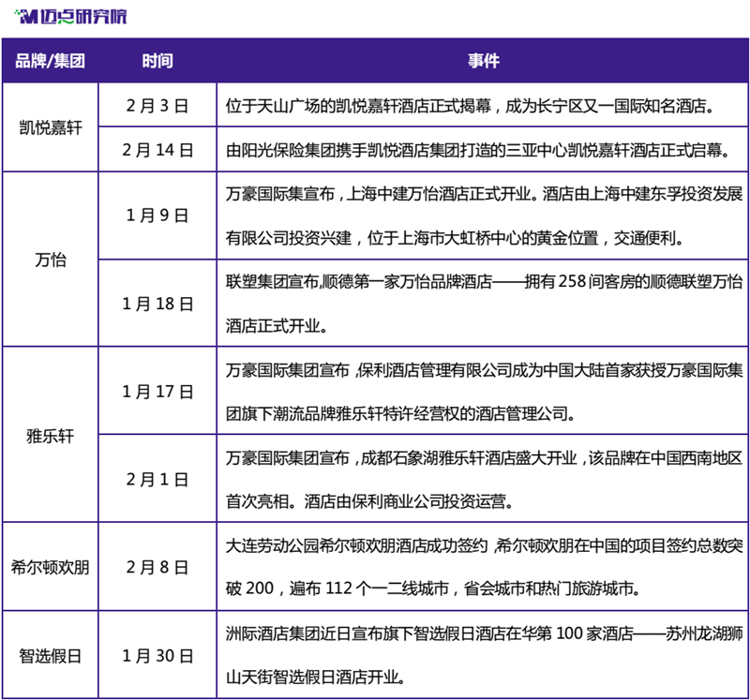
Task: Select the date cell 1月17日
Action: [157, 392]
